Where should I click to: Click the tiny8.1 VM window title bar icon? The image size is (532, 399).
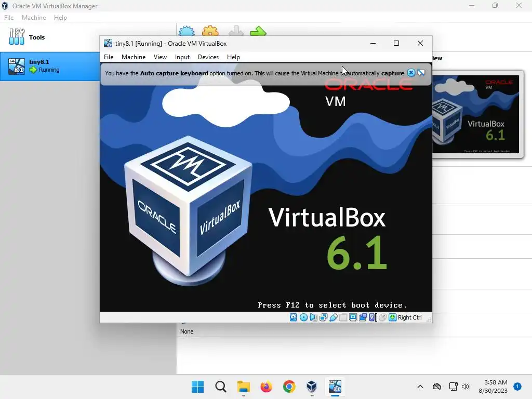click(108, 43)
